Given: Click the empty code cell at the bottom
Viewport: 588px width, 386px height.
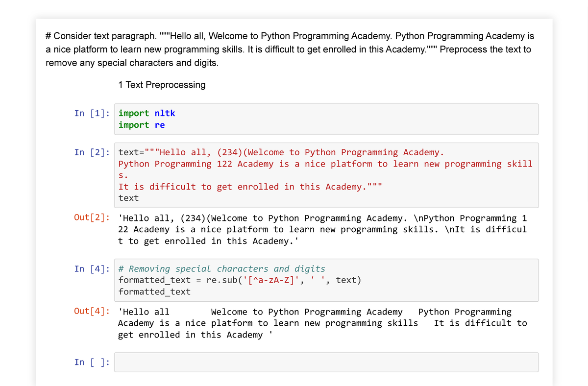Looking at the screenshot, I should 326,362.
